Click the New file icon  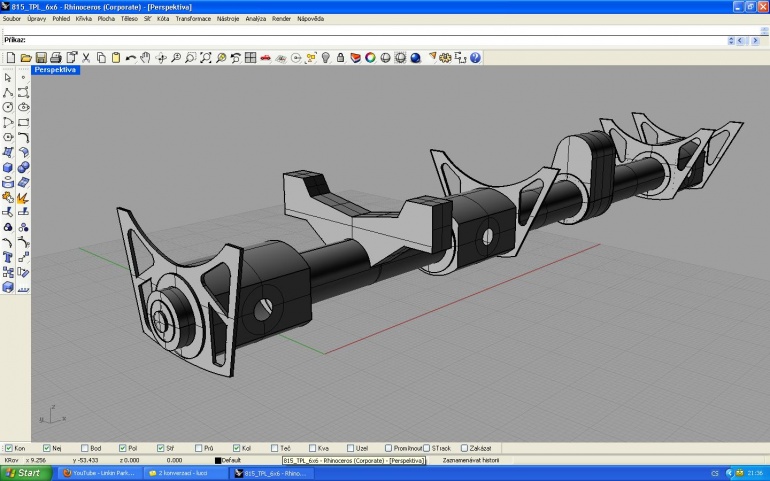tap(11, 58)
